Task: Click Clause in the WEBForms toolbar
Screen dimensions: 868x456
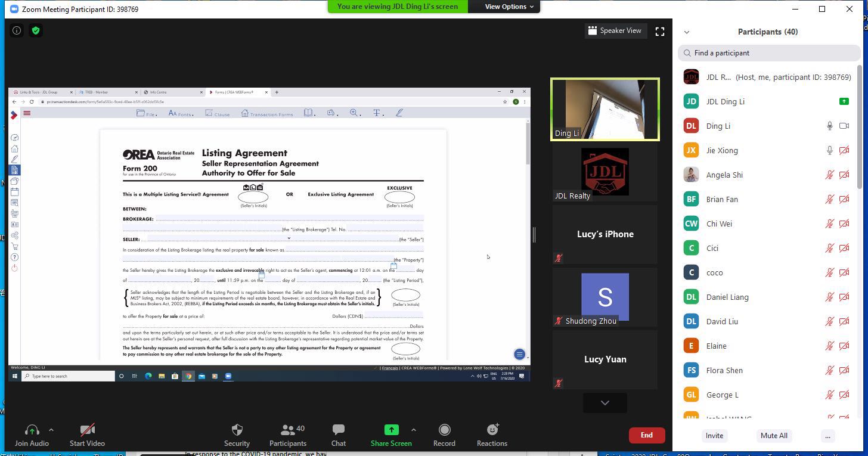Action: [x=217, y=113]
